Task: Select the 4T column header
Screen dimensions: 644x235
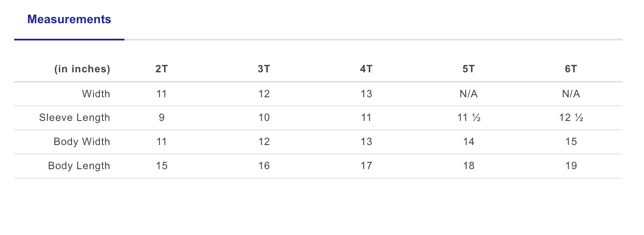Action: (366, 69)
